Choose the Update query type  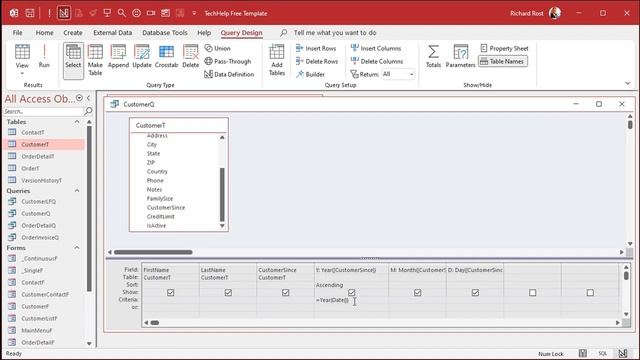coord(142,56)
